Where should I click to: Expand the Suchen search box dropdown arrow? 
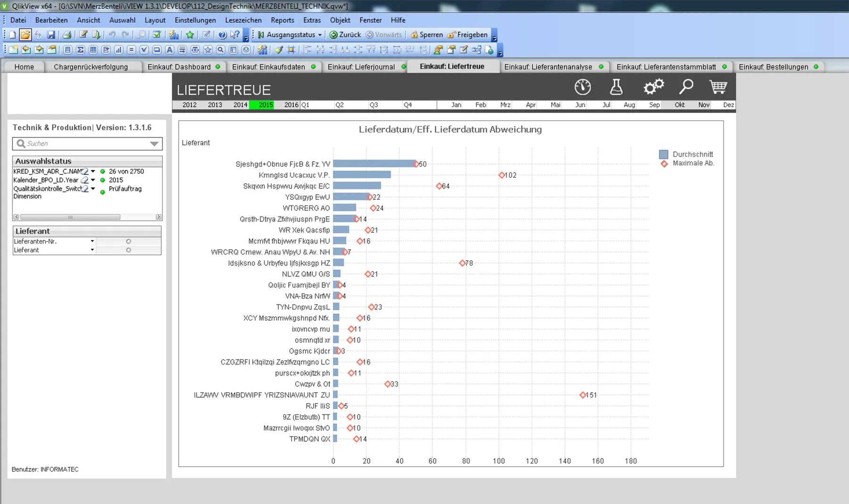[x=154, y=144]
